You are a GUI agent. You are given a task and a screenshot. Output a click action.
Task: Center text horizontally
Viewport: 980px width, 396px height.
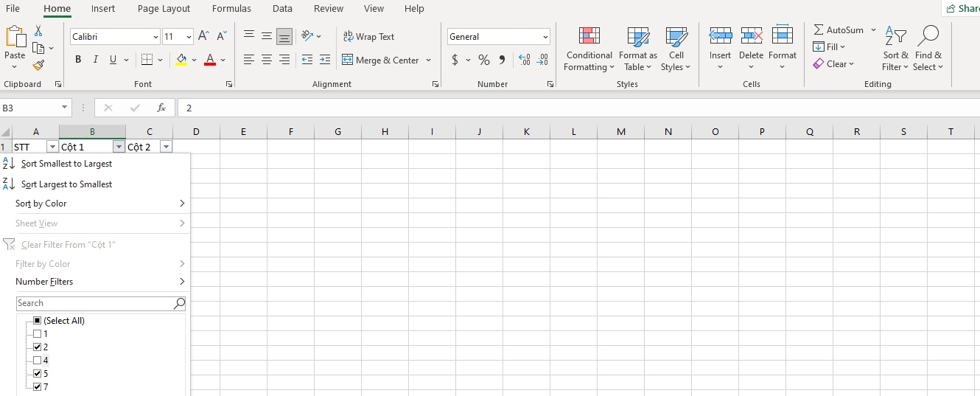click(x=267, y=60)
